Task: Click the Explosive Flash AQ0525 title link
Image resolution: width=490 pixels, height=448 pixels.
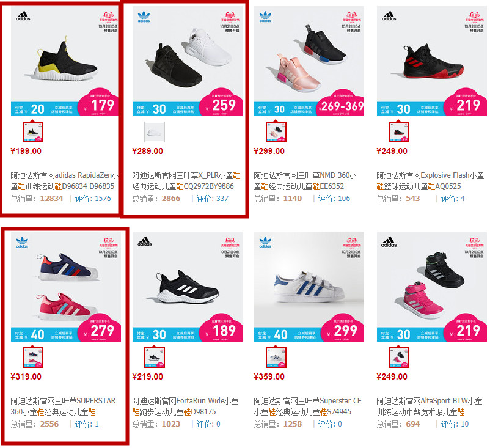Action: pyautogui.click(x=430, y=181)
